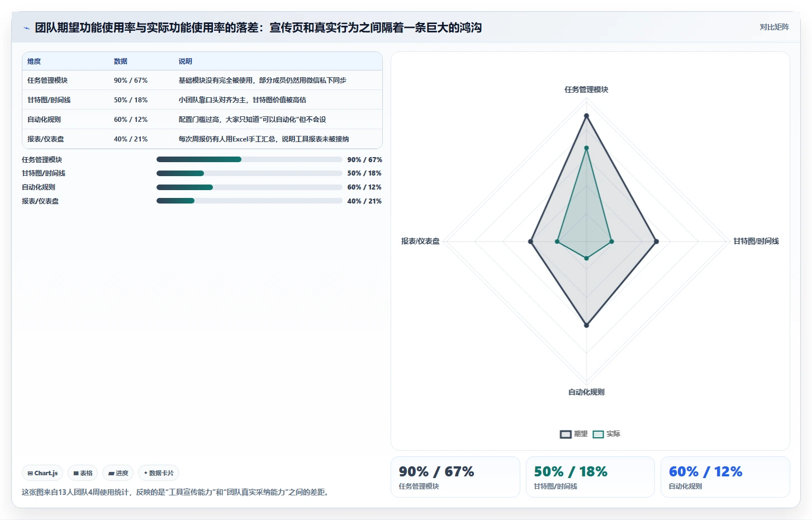Click the Chart.js chip
Viewport: 812px width, 520px height.
coord(42,473)
